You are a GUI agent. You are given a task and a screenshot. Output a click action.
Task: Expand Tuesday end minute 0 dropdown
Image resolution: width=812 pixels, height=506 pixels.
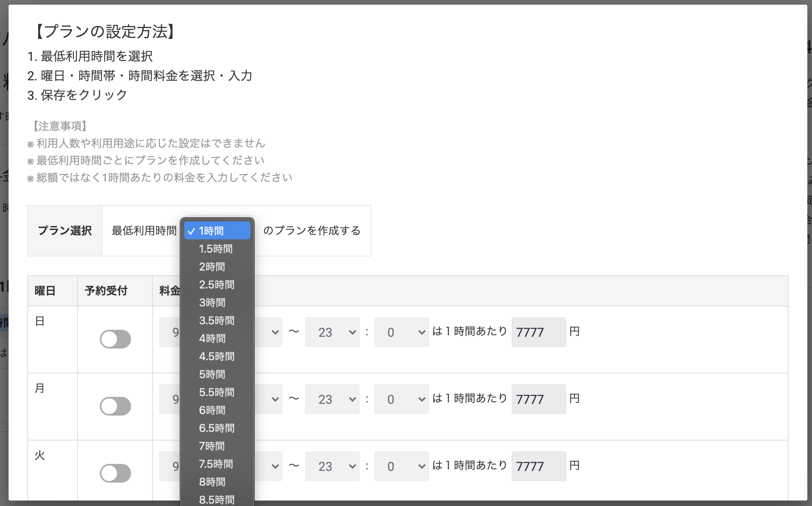tap(401, 466)
